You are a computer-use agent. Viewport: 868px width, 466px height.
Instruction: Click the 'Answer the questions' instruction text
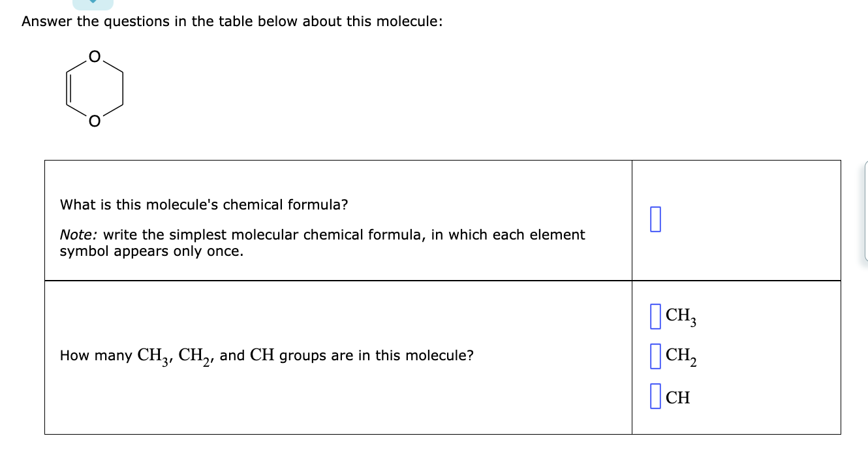click(232, 21)
